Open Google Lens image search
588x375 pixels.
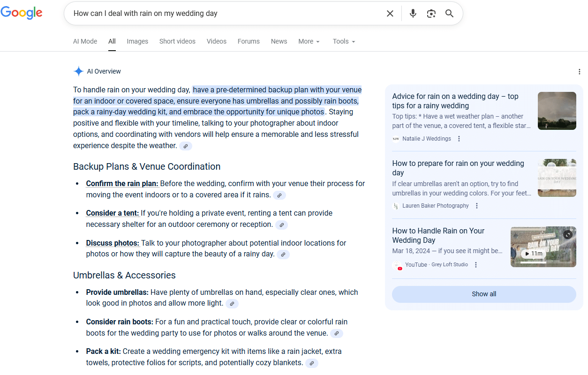pos(431,13)
